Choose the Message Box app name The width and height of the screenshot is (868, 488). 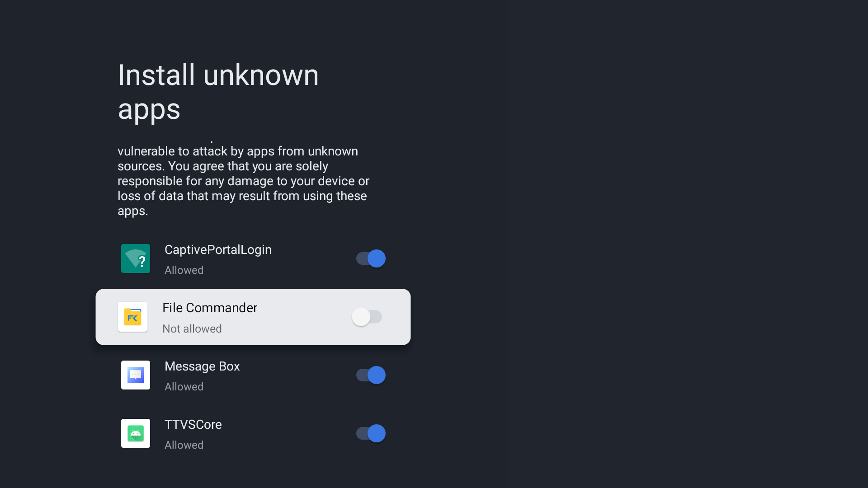coord(202,366)
